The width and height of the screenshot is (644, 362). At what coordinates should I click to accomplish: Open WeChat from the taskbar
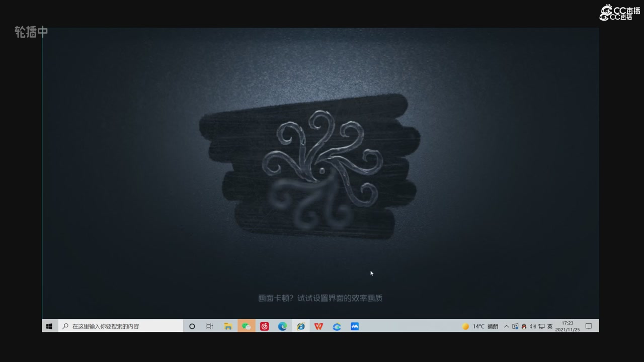click(246, 326)
